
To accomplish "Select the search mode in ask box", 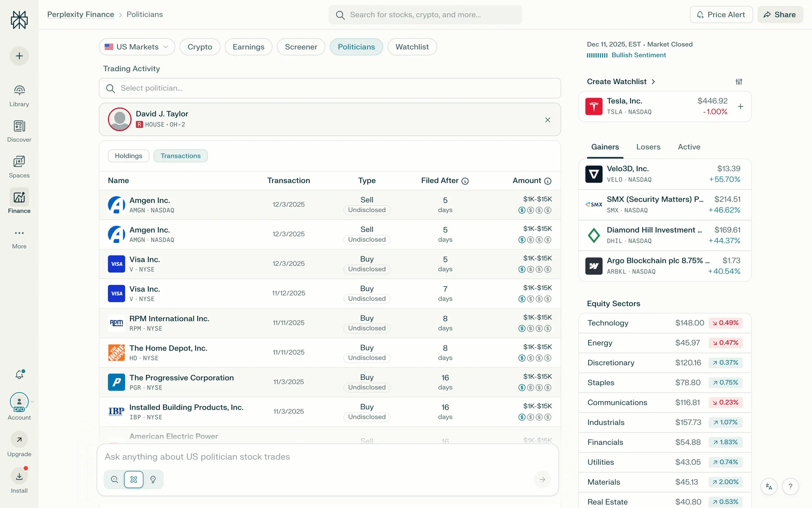I will 115,480.
